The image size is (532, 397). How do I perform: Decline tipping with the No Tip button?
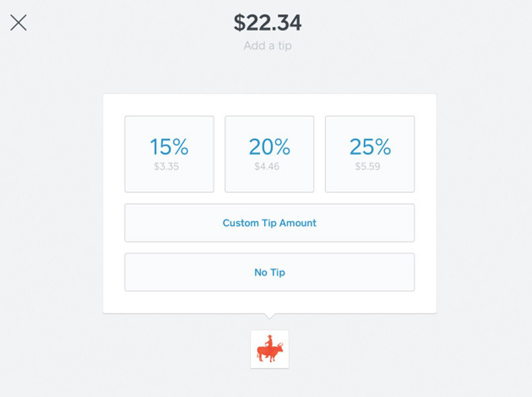[270, 272]
